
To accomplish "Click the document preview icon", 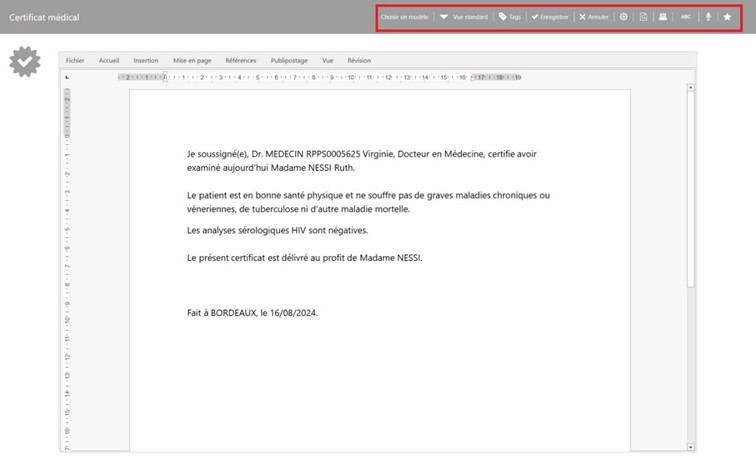I will (644, 17).
